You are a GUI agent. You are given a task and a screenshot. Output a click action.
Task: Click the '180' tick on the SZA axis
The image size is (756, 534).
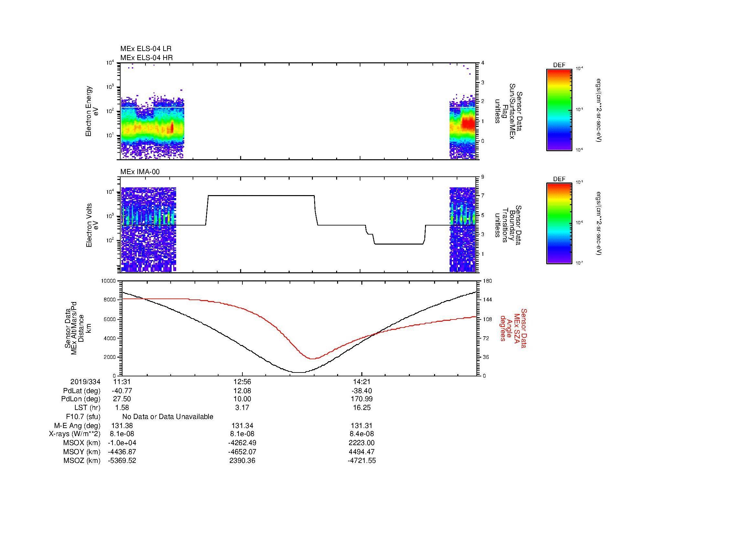tap(488, 281)
